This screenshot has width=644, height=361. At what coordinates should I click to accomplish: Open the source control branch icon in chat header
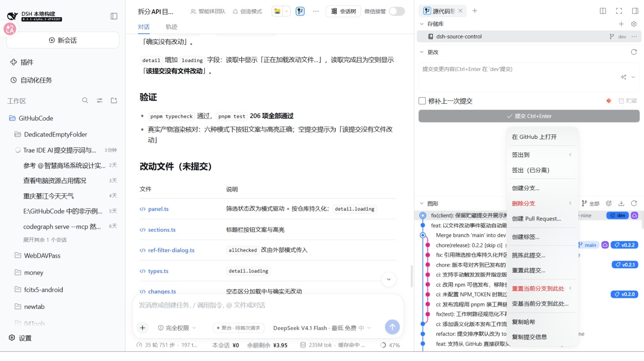point(300,11)
